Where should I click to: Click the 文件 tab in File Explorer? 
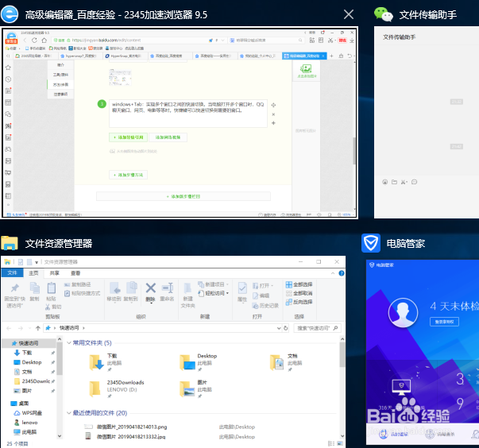(12, 272)
